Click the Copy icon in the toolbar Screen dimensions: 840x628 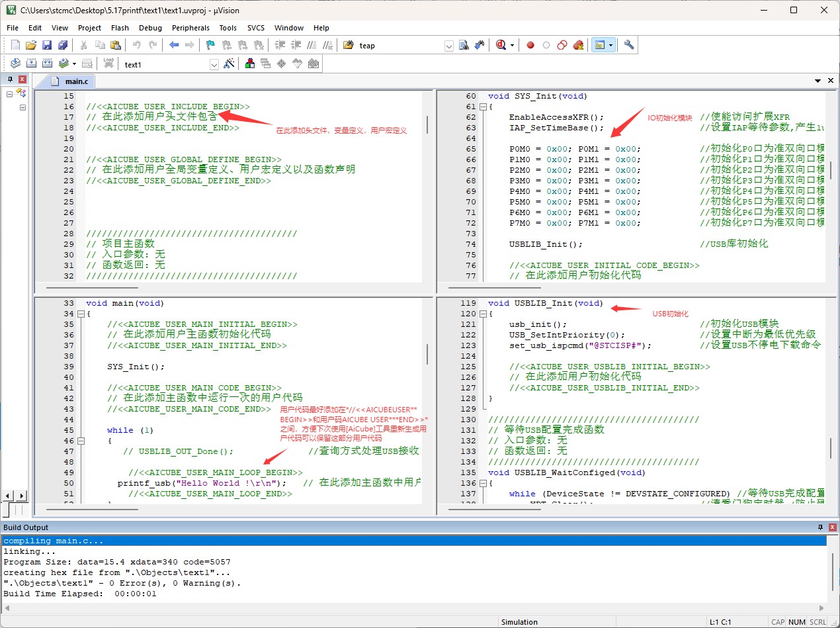100,45
